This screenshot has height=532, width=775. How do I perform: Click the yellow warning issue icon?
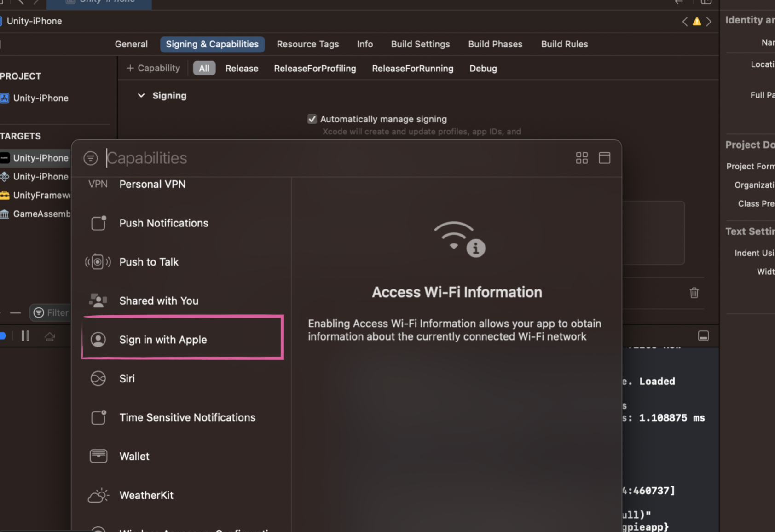point(697,21)
